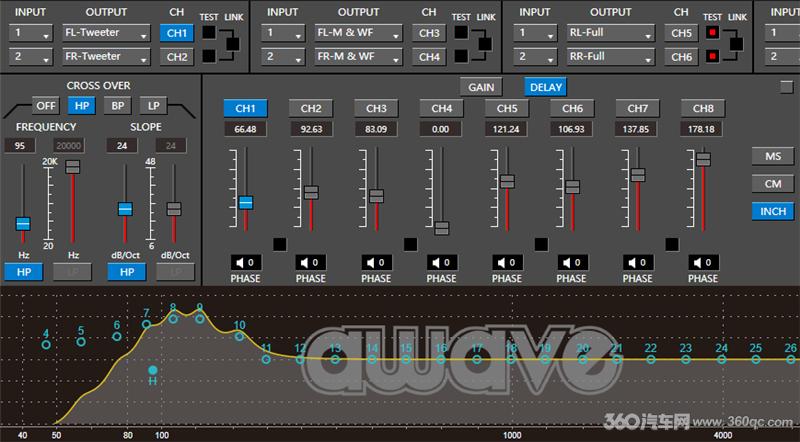Screen dimensions: 800x442
Task: Switch to the GAIN tab
Action: pos(481,87)
